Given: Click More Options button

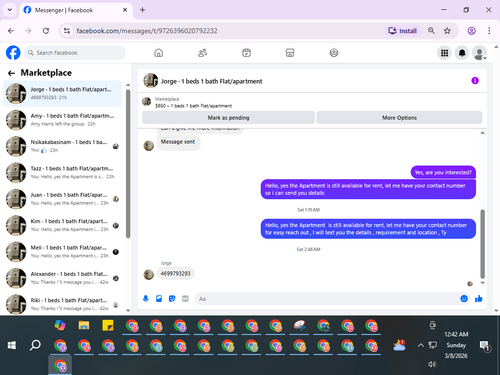Looking at the screenshot, I should point(399,118).
